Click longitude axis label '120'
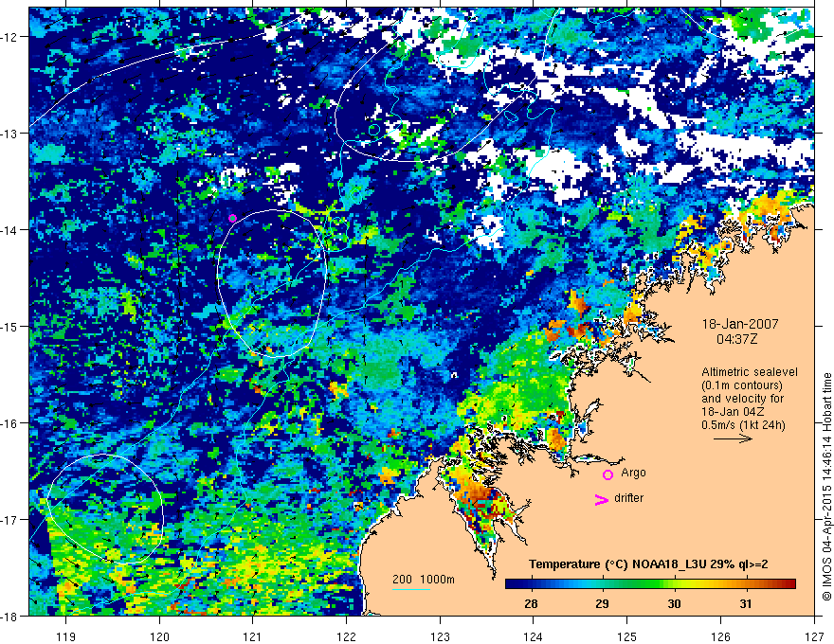834x644 pixels. coord(159,636)
